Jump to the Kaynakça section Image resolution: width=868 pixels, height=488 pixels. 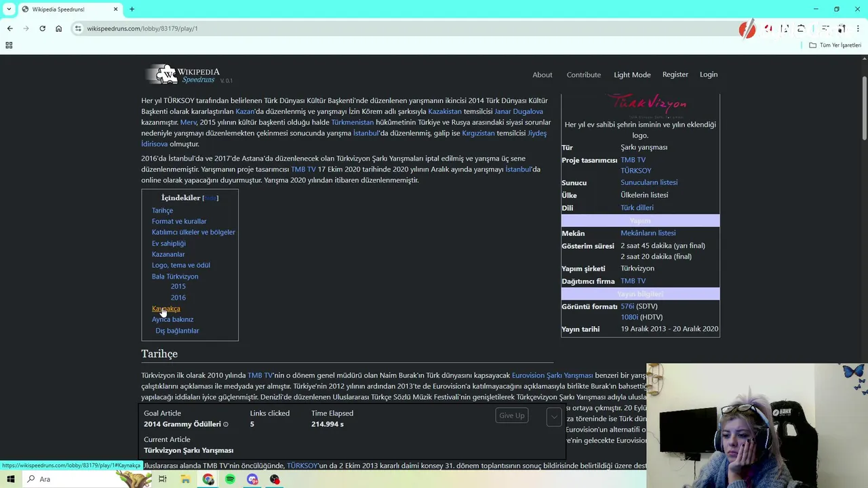coord(166,308)
